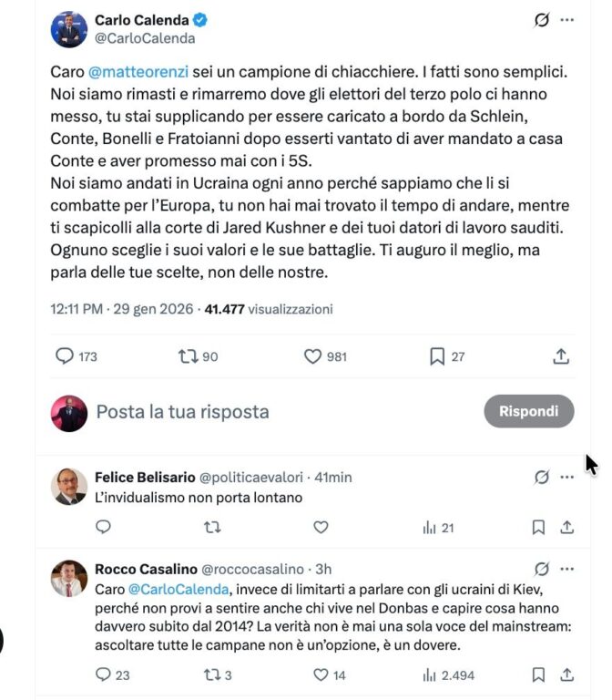This screenshot has height=700, width=612.
Task: Open more options on Felice Belisario's reply
Action: [x=567, y=477]
